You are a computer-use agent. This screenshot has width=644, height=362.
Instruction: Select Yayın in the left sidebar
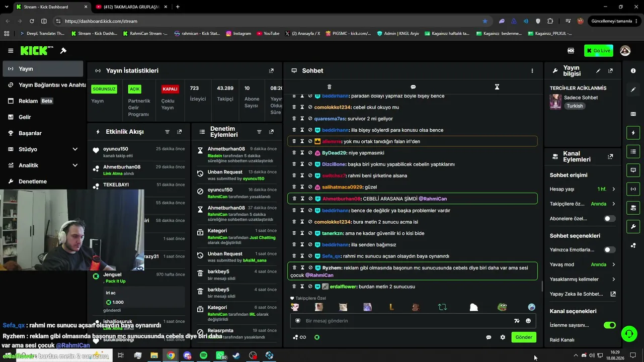tap(42, 69)
